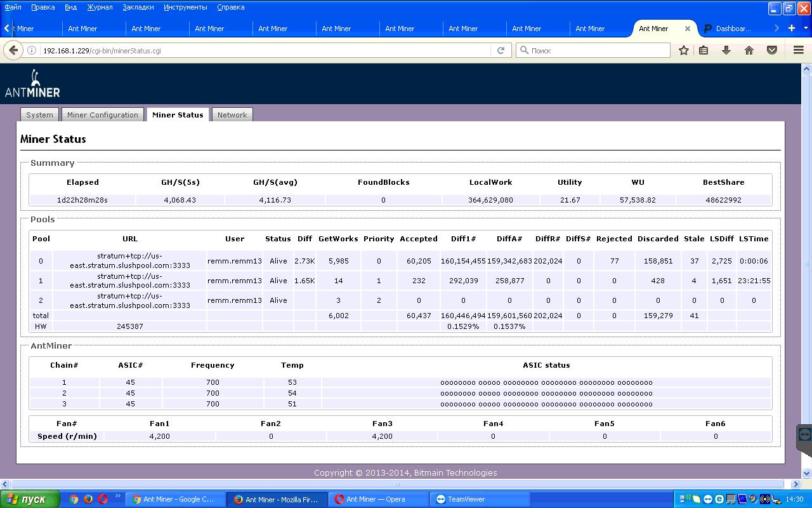List all tabs dropdown arrow
The height and width of the screenshot is (508, 812).
point(806,28)
